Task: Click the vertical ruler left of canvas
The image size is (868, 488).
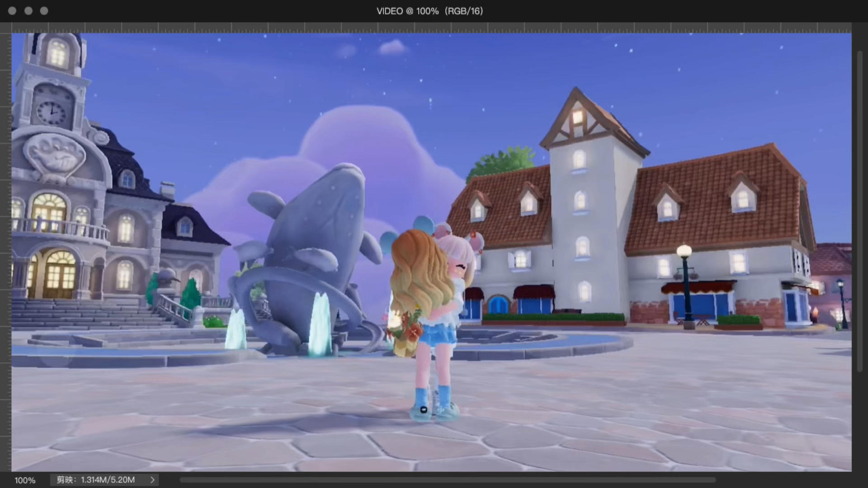Action: [x=5, y=249]
